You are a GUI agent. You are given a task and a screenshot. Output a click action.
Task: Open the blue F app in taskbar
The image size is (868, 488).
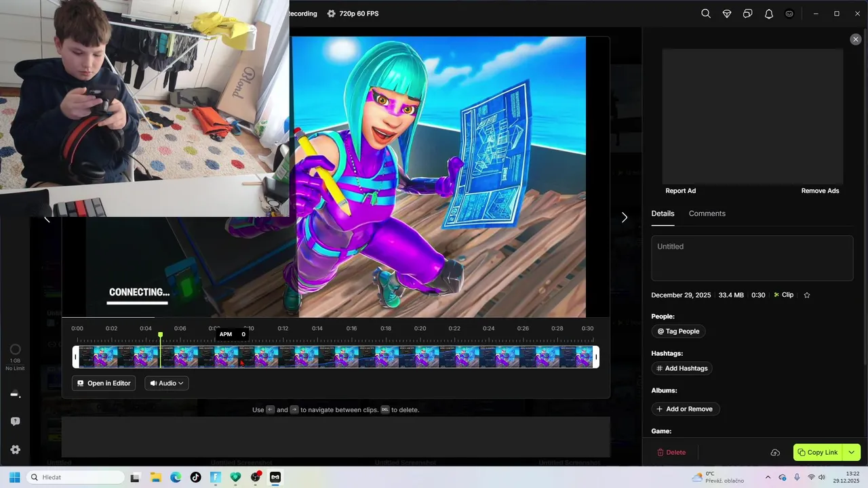coord(216,477)
